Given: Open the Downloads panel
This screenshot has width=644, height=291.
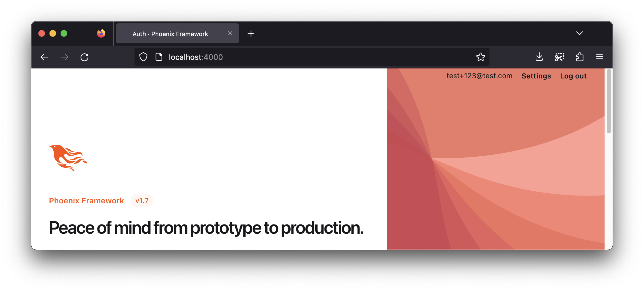Looking at the screenshot, I should pos(539,57).
